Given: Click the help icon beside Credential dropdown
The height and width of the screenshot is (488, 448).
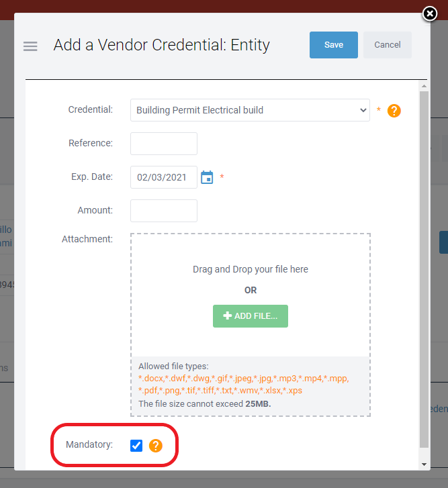Looking at the screenshot, I should (394, 111).
